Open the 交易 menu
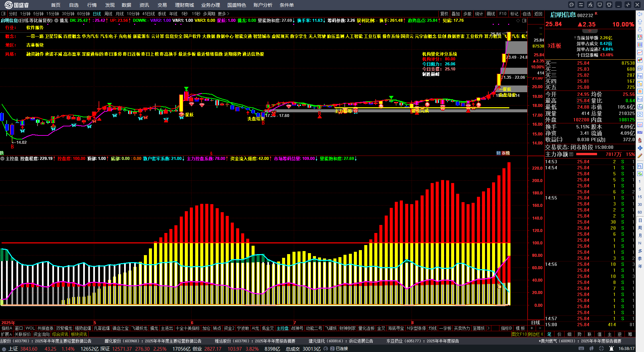Screen dimensions: 644x352 coord(162,5)
